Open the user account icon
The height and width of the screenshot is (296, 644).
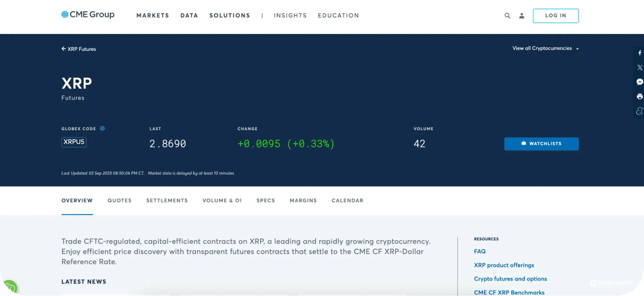point(521,15)
